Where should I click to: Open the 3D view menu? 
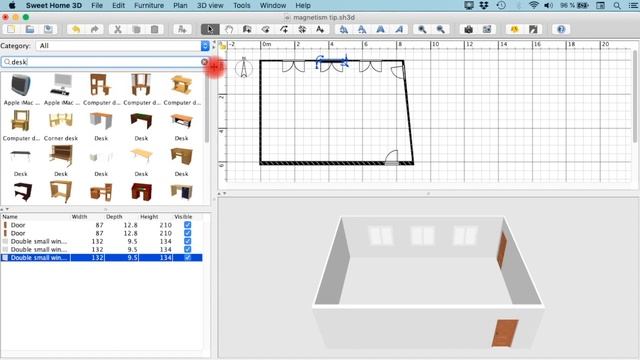210,5
